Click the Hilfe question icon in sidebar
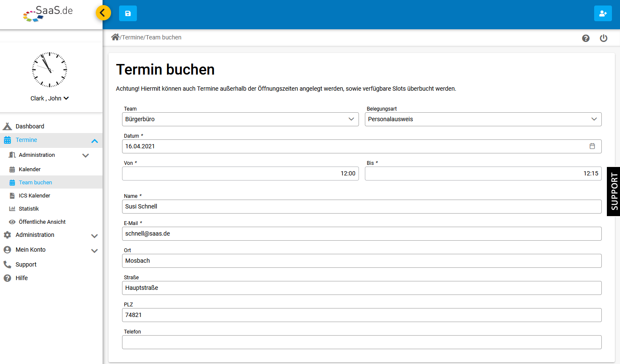Viewport: 620px width, 364px height. (x=7, y=278)
